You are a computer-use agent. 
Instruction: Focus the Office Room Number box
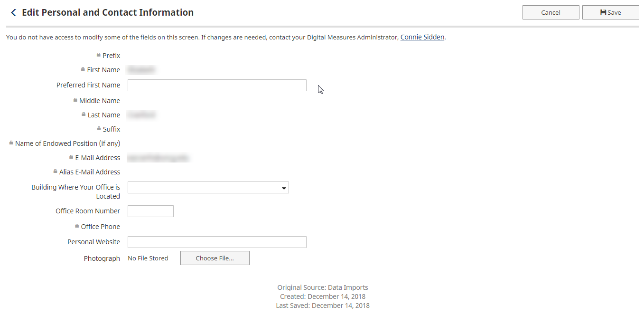click(150, 211)
